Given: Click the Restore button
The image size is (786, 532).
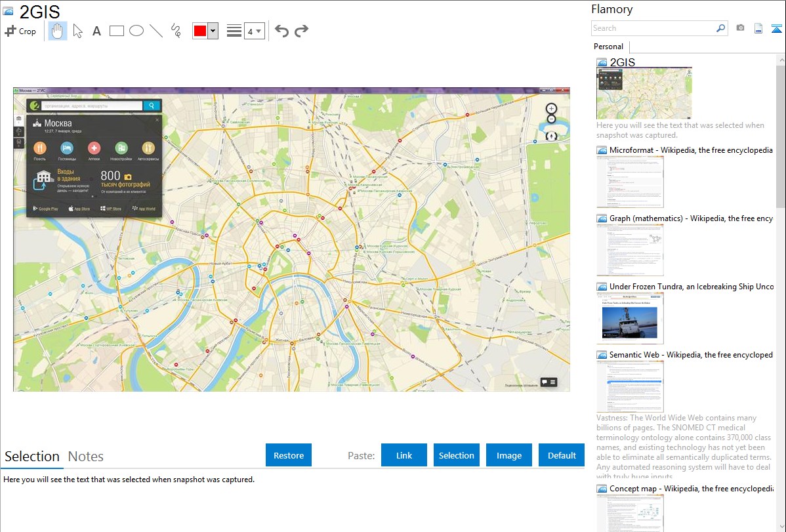Looking at the screenshot, I should [289, 455].
